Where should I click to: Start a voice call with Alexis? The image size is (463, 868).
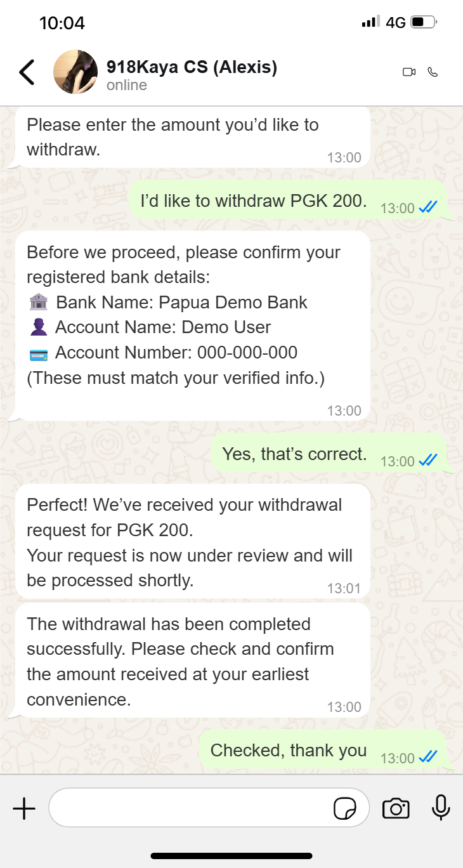click(433, 72)
